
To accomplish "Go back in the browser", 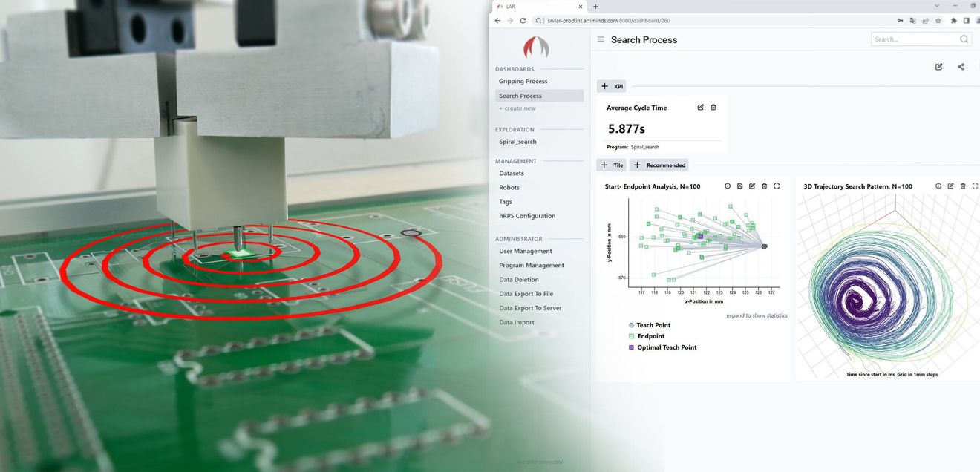I will (x=497, y=21).
